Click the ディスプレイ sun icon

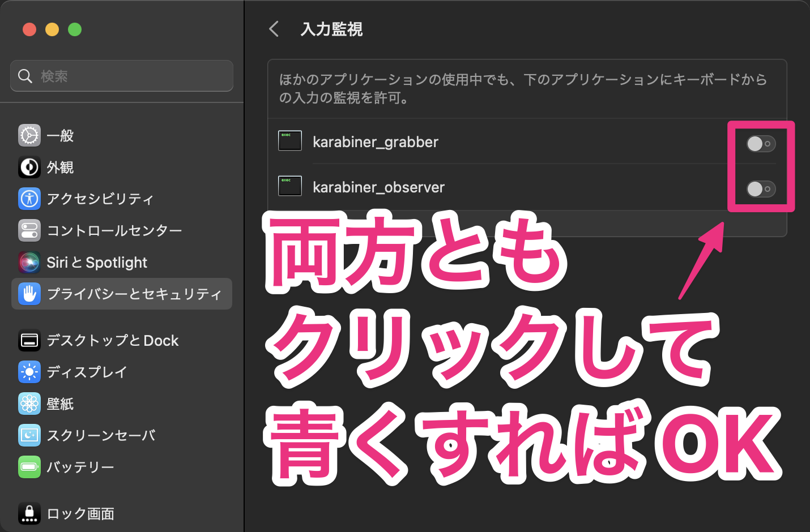pyautogui.click(x=29, y=372)
